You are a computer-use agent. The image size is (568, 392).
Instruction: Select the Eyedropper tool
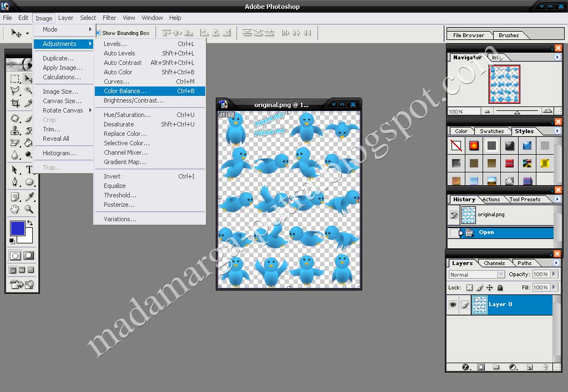[29, 197]
